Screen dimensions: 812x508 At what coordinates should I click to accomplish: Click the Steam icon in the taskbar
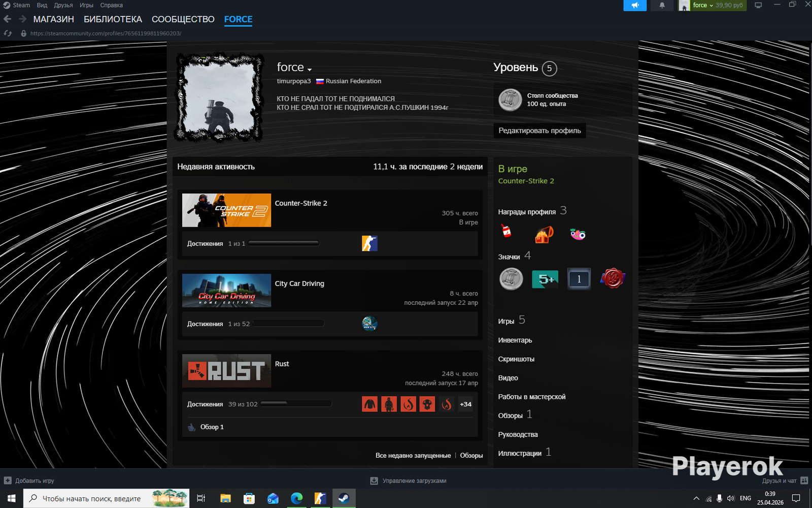[344, 498]
